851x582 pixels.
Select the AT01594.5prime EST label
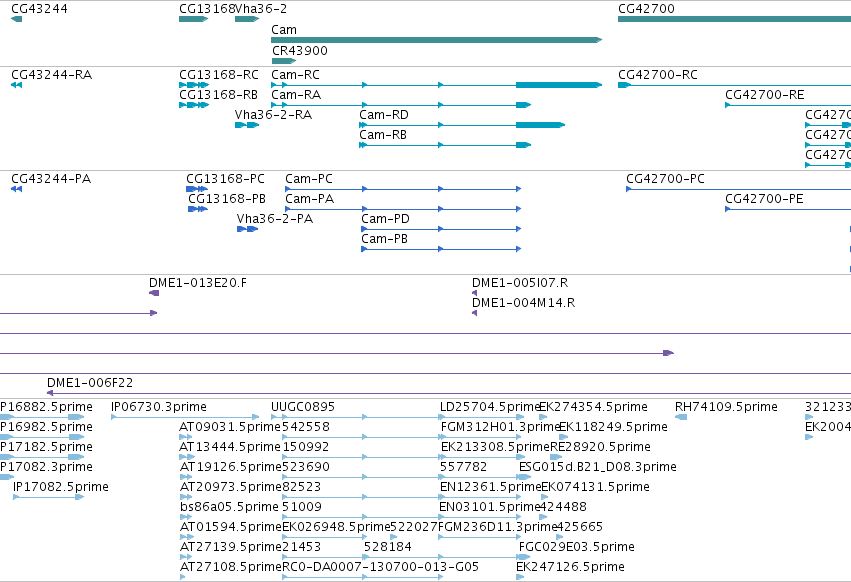pyautogui.click(x=230, y=527)
